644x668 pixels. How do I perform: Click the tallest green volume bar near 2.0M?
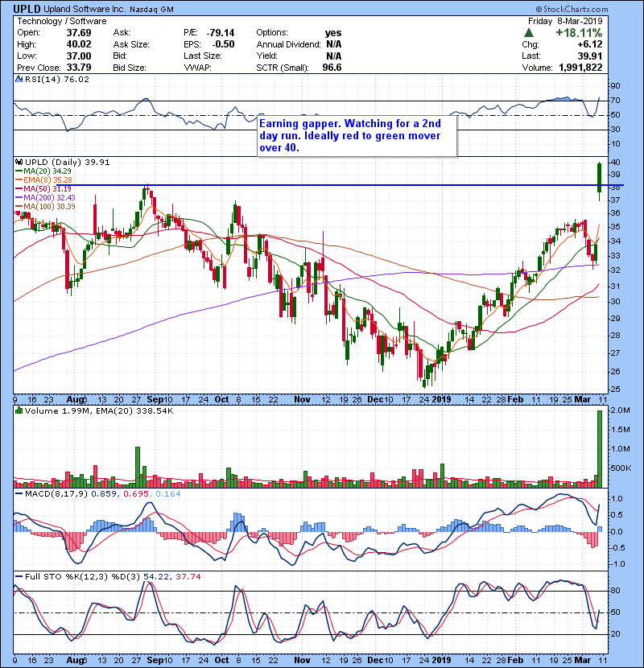pos(600,449)
